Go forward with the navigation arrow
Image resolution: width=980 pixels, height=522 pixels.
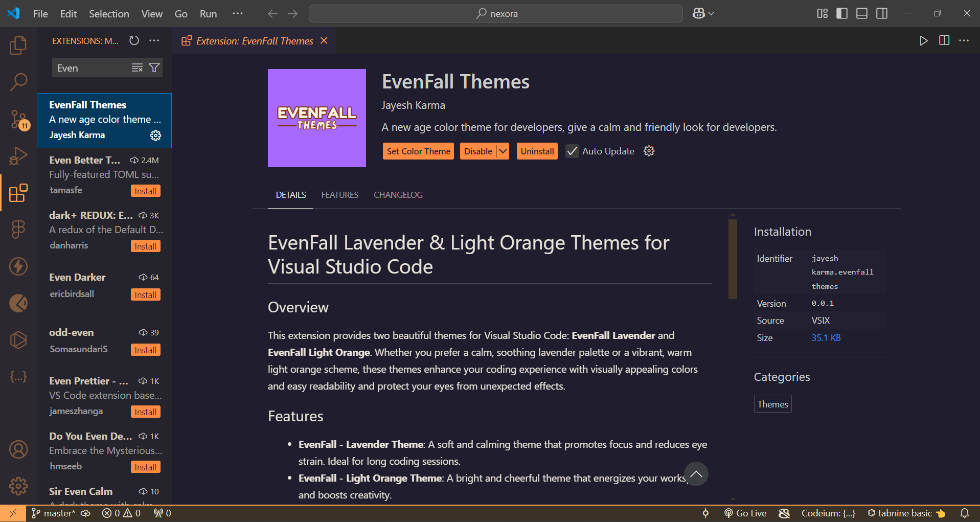(x=293, y=14)
